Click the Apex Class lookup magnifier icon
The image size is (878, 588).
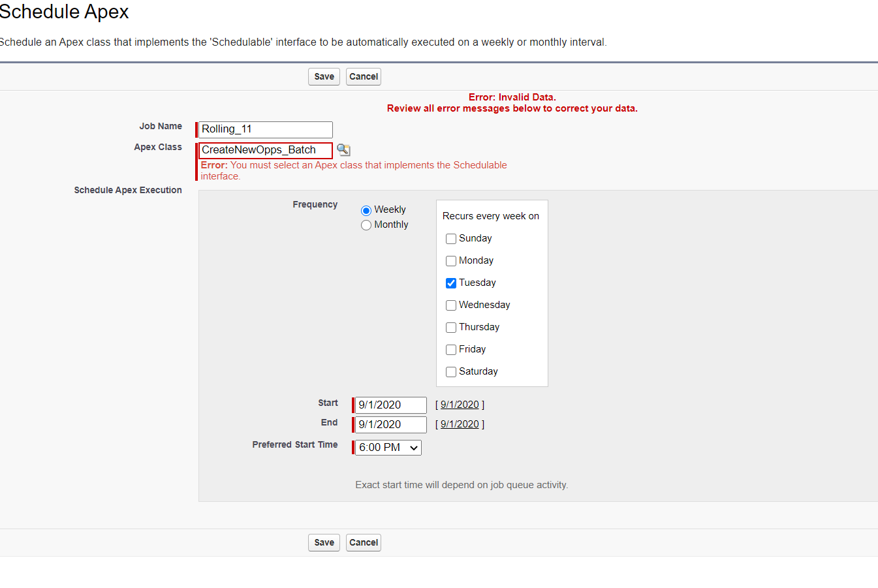coord(343,150)
